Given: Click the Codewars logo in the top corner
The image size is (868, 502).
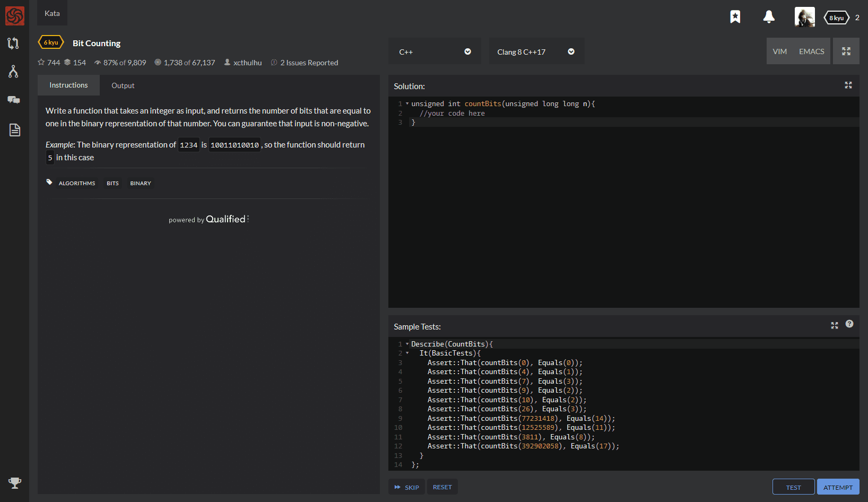Looking at the screenshot, I should point(15,15).
